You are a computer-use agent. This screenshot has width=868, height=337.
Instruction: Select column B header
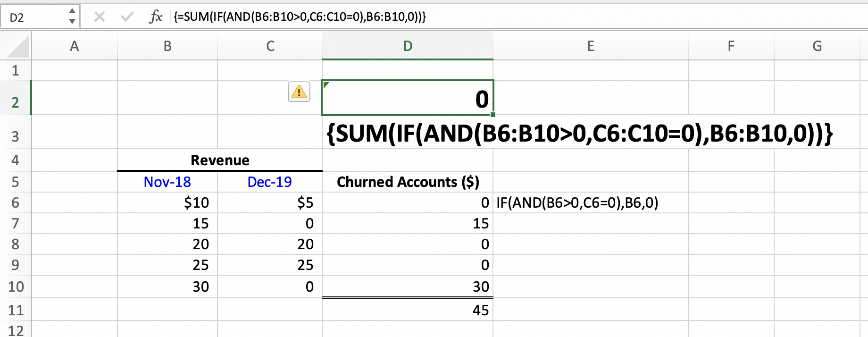(x=167, y=46)
